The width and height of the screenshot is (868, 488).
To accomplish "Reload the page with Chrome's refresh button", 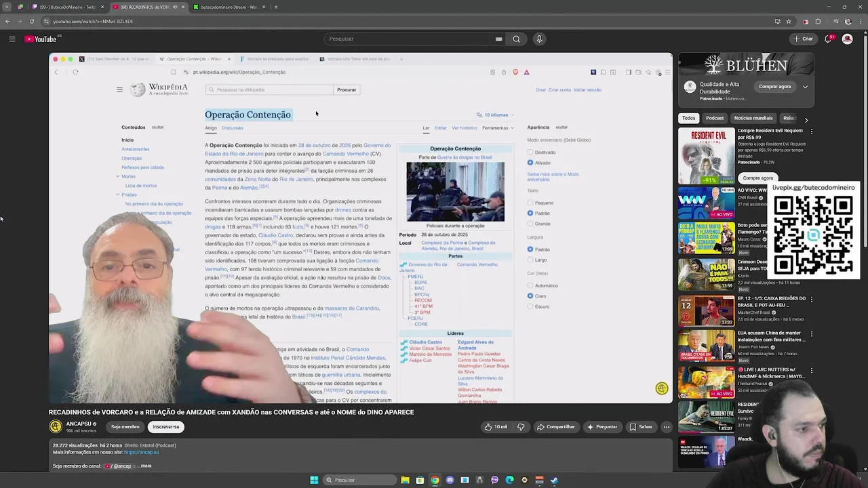I will [x=31, y=21].
